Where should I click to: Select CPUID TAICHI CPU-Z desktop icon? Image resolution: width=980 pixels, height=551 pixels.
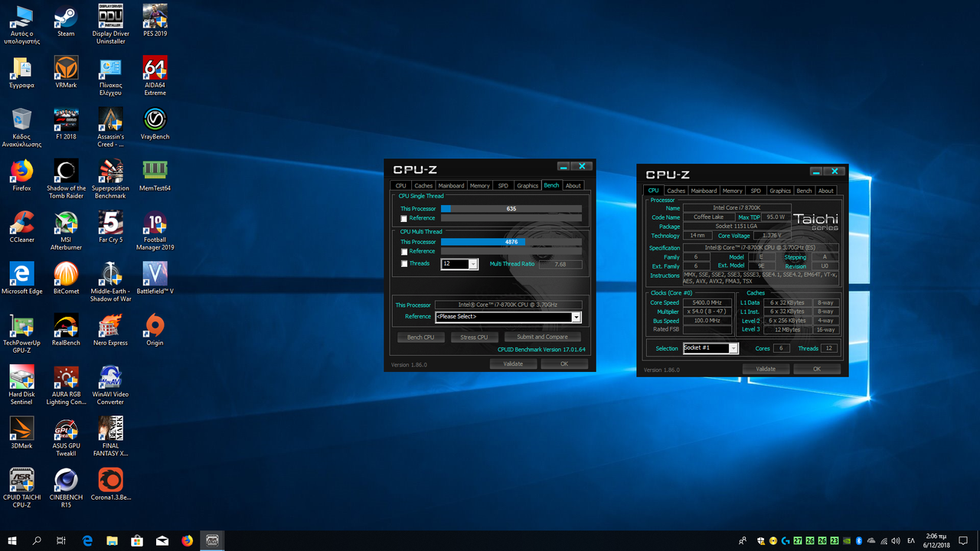pyautogui.click(x=21, y=487)
